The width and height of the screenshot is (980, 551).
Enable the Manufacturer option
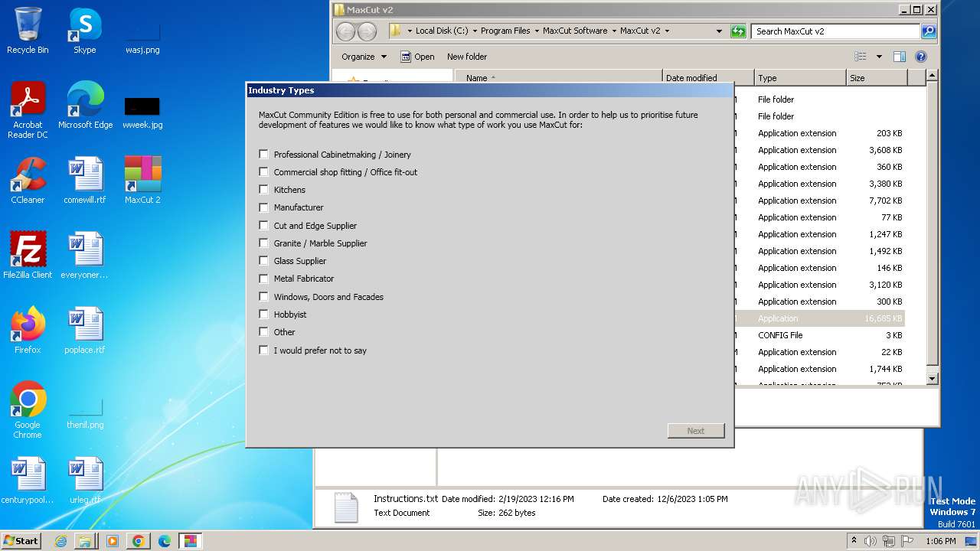(263, 207)
